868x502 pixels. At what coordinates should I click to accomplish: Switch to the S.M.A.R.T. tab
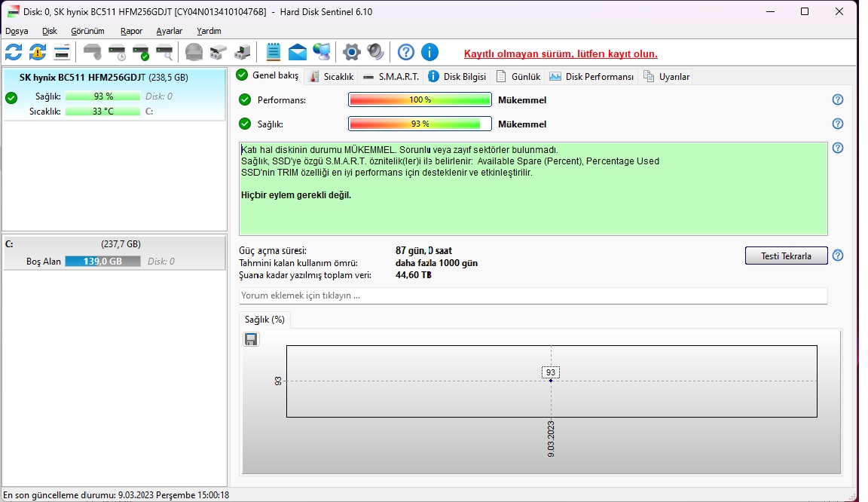pyautogui.click(x=391, y=76)
